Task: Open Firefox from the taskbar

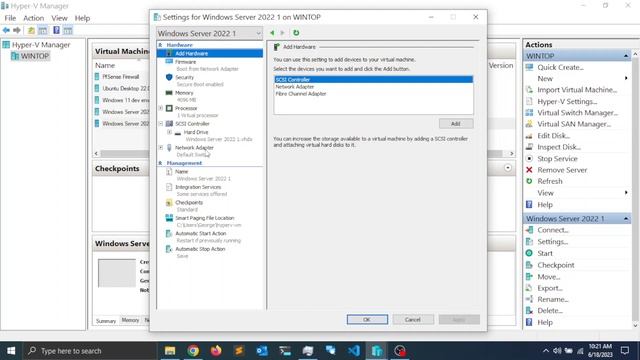Action: pos(216,351)
